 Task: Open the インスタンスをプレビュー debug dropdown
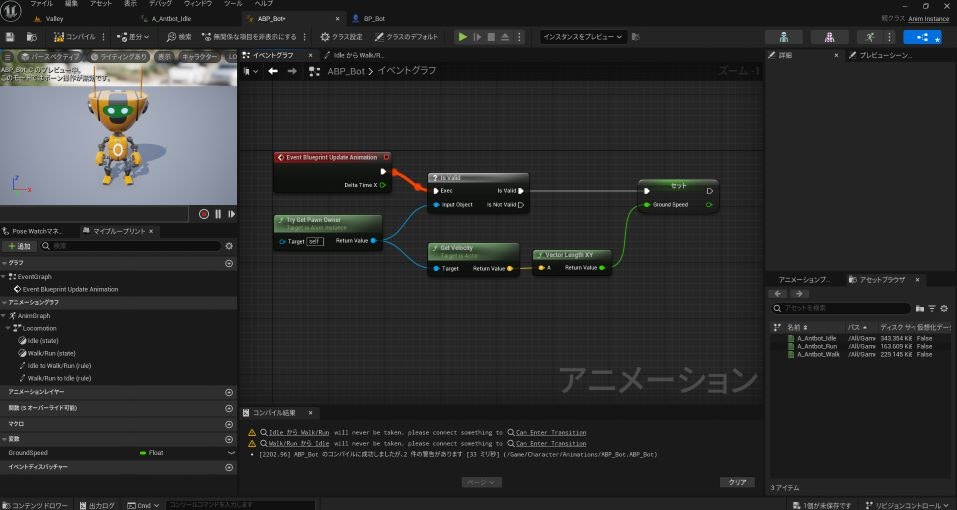coord(583,37)
